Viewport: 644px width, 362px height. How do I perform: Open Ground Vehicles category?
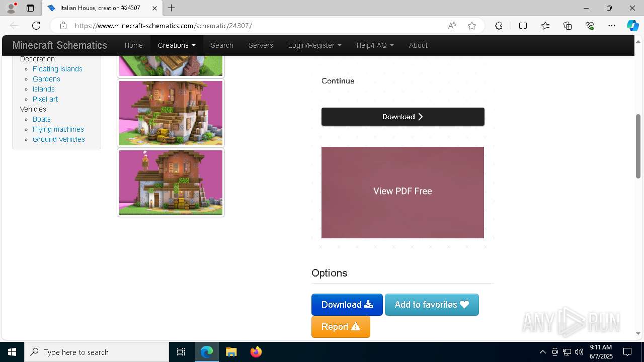tap(59, 139)
